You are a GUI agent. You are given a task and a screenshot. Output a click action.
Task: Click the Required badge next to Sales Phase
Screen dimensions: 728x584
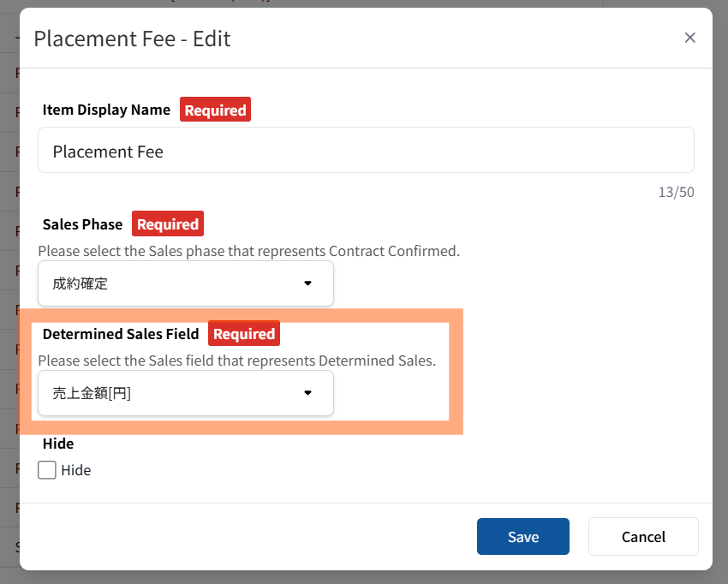pos(168,224)
